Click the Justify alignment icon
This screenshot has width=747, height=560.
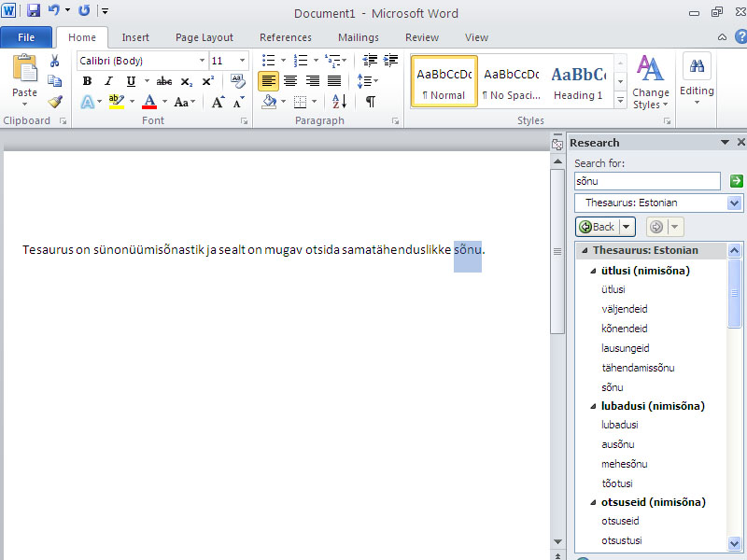334,81
